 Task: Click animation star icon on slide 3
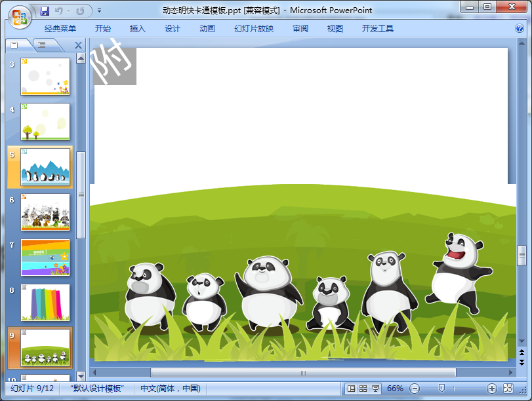tap(24, 62)
